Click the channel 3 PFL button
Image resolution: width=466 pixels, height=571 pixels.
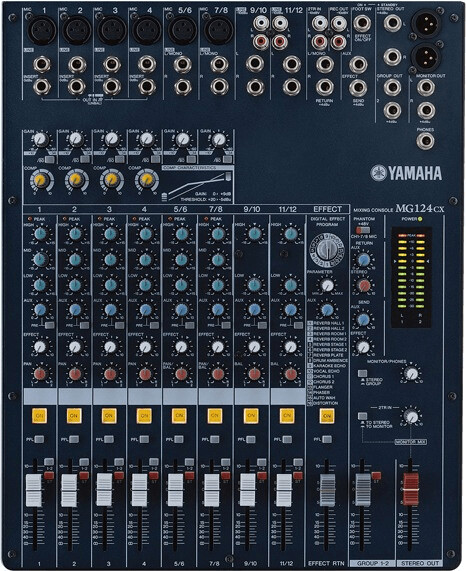click(109, 440)
